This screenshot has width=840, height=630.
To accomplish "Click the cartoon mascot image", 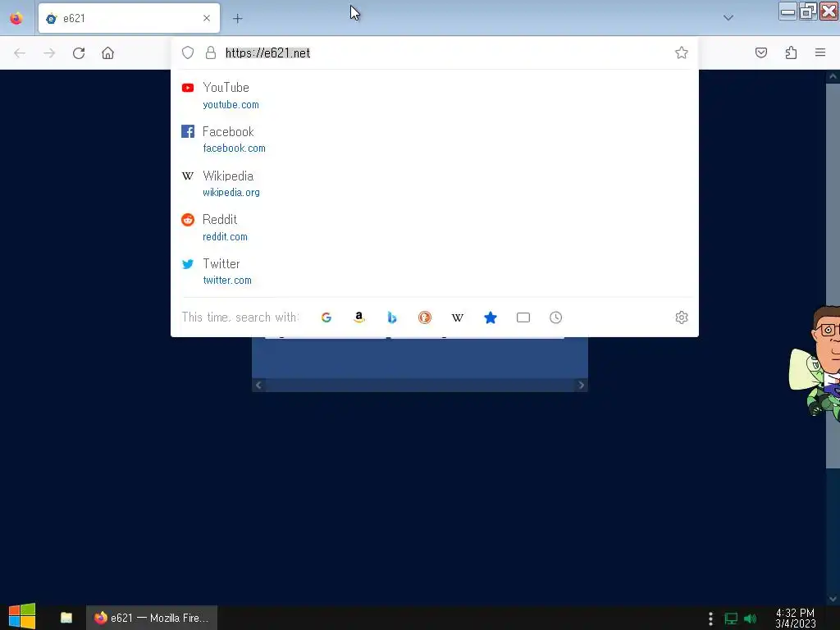I will 815,363.
